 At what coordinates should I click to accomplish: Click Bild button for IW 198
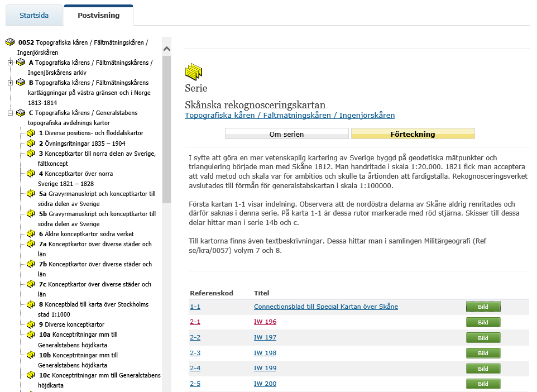[x=483, y=353]
